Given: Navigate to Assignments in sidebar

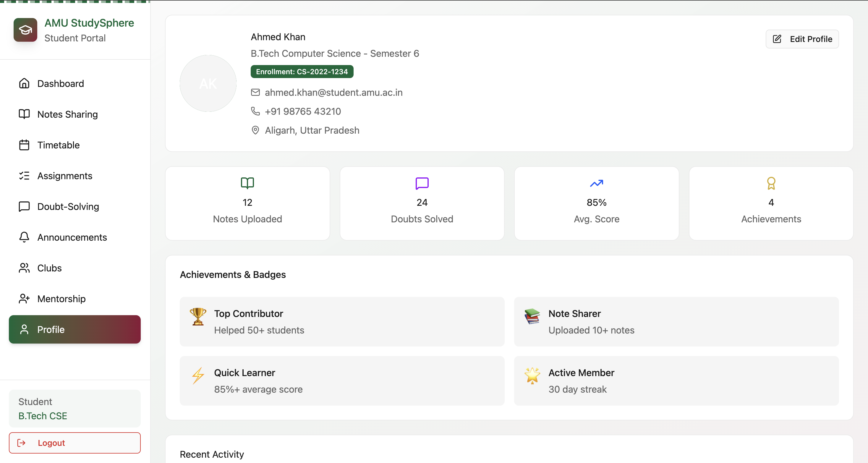Looking at the screenshot, I should 65,176.
